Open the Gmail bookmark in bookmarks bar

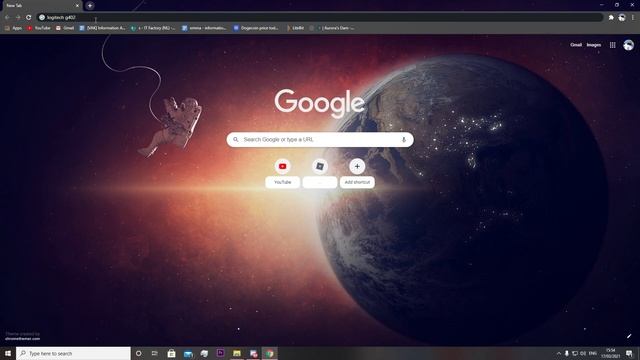coord(65,28)
